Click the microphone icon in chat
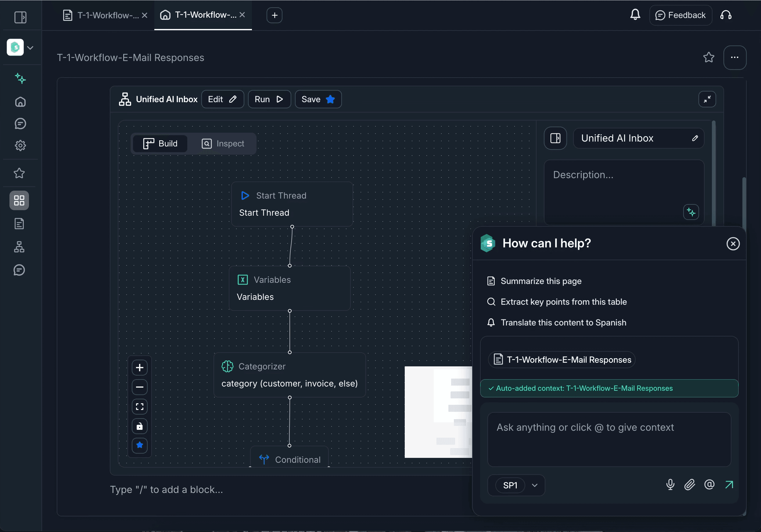The image size is (761, 532). pos(670,485)
